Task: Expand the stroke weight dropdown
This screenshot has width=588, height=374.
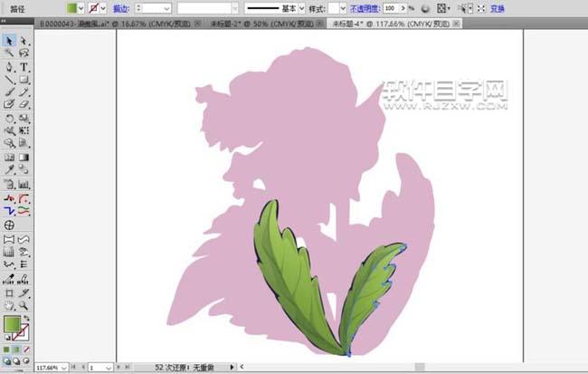Action: tap(166, 8)
